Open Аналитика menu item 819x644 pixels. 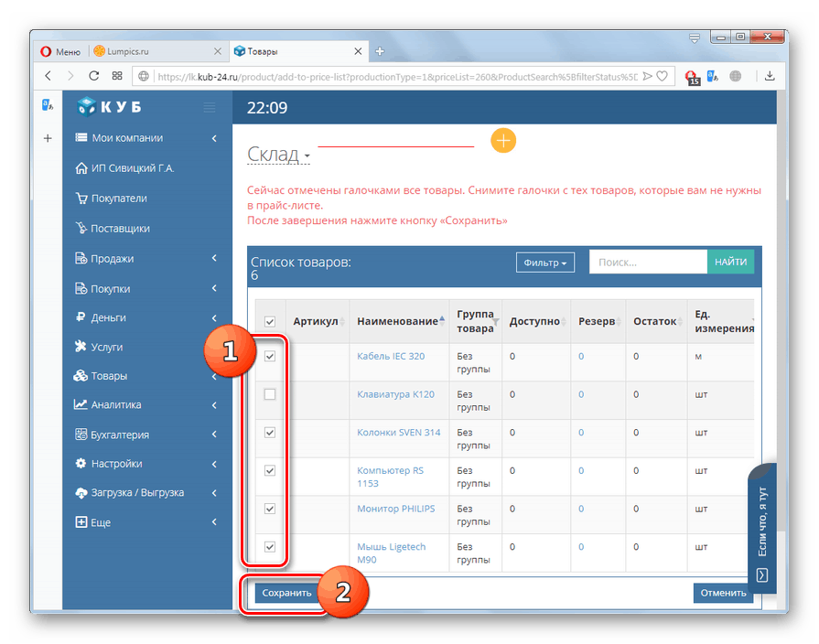coord(108,404)
